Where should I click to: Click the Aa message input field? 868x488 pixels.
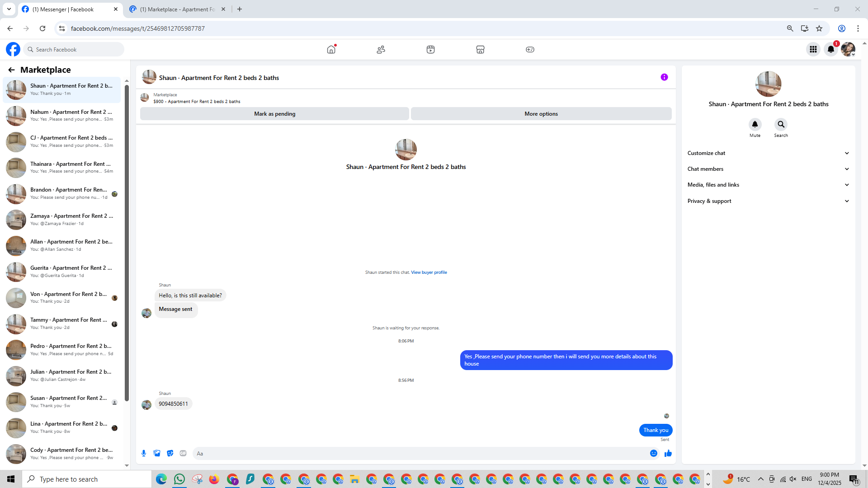(x=420, y=453)
